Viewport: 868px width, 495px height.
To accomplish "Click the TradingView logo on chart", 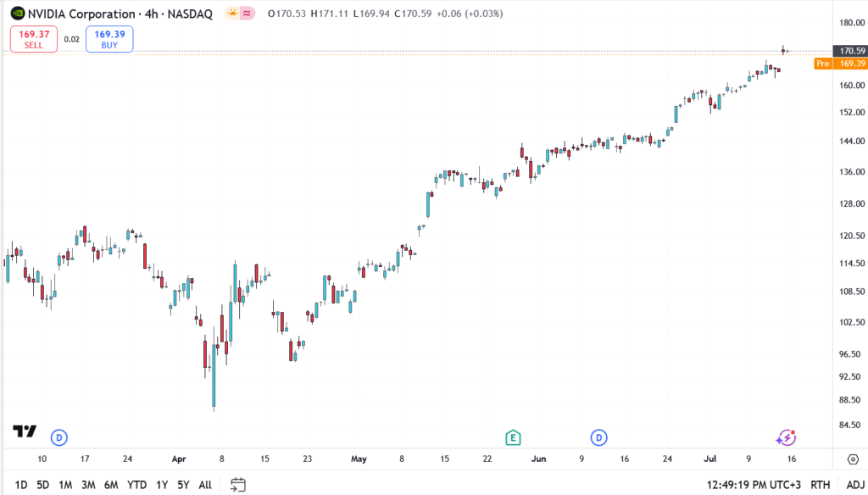I will click(x=25, y=431).
